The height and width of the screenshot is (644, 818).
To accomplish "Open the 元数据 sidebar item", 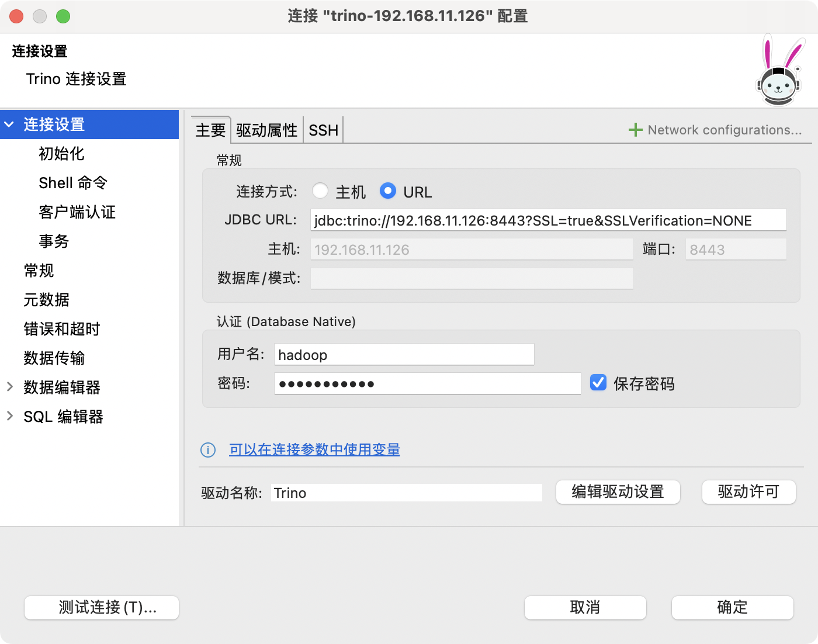I will pyautogui.click(x=46, y=300).
